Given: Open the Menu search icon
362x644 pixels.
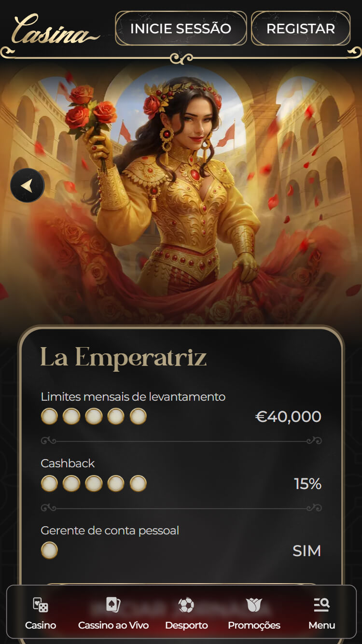Looking at the screenshot, I should pyautogui.click(x=321, y=605).
